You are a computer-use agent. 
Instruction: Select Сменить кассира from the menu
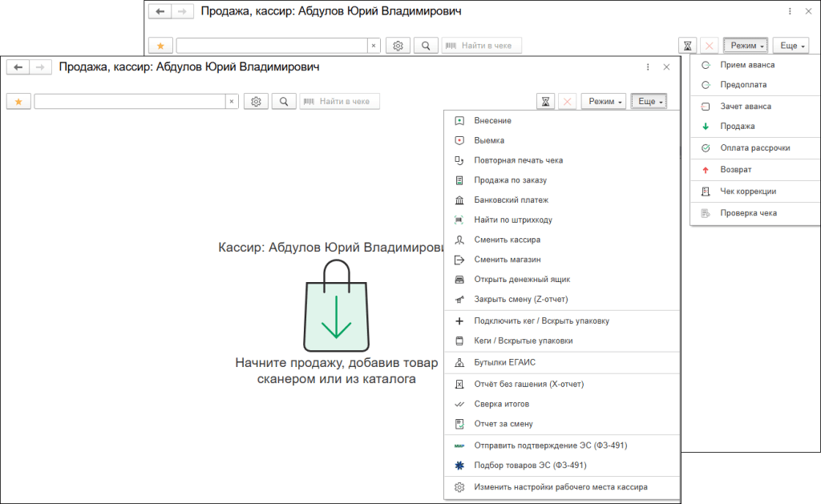(x=507, y=240)
